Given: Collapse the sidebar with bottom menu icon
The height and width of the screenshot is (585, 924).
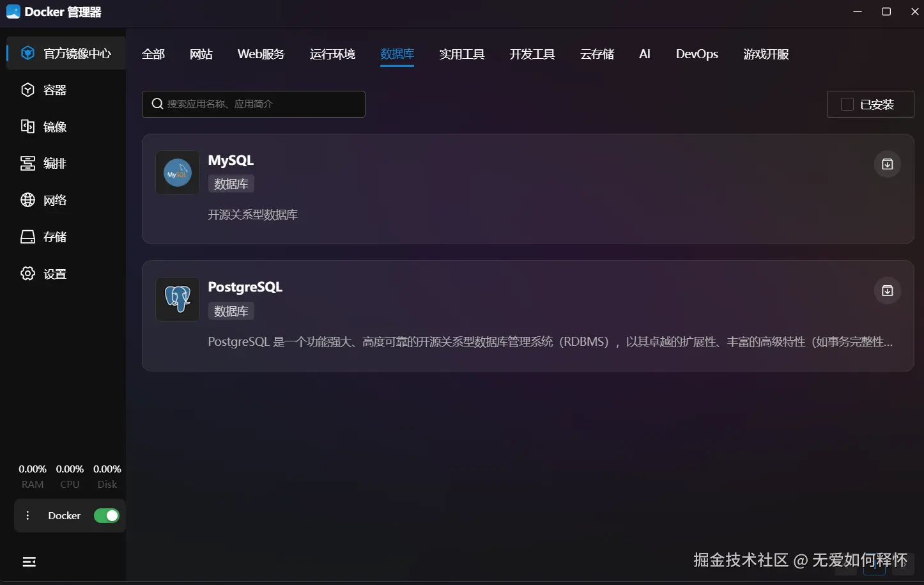Looking at the screenshot, I should point(29,562).
